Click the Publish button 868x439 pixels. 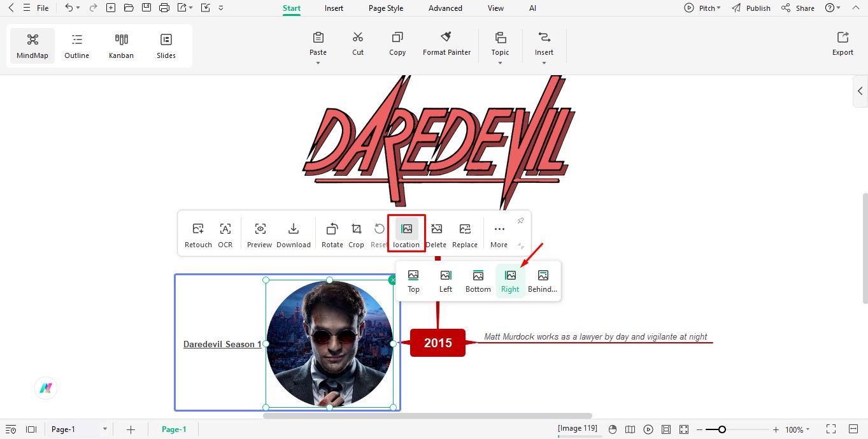click(751, 8)
